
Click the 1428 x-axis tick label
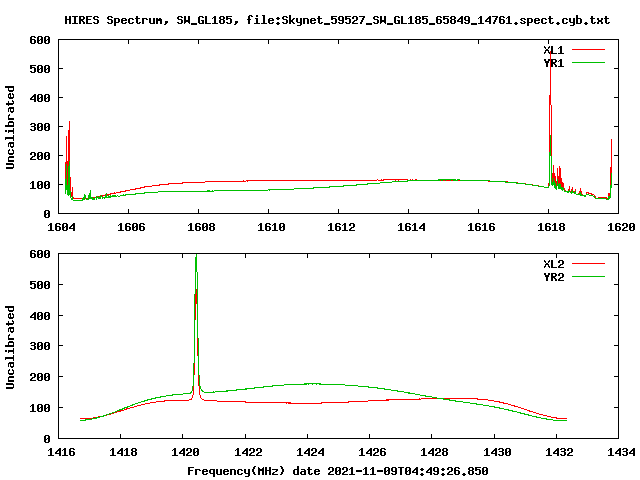pyautogui.click(x=434, y=452)
